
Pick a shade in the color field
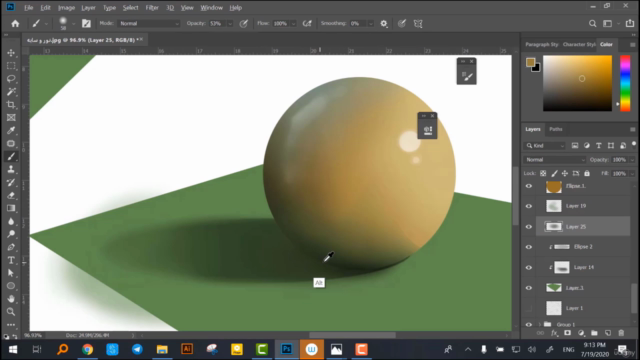pyautogui.click(x=577, y=83)
